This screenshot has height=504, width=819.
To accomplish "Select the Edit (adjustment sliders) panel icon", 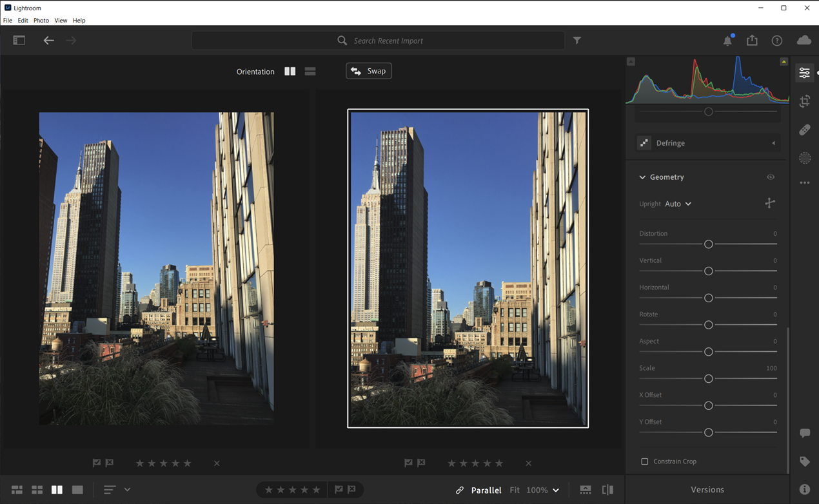I will pos(804,72).
